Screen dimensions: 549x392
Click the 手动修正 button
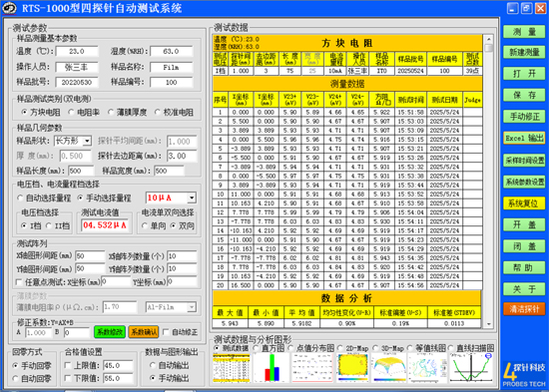tap(524, 116)
